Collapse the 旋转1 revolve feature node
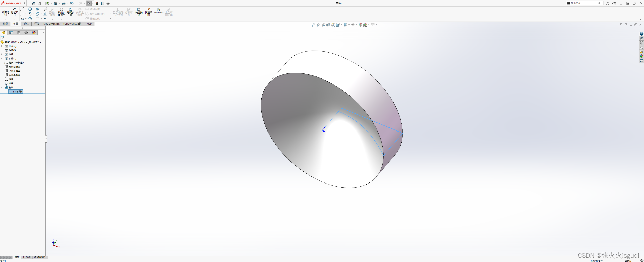 point(2,87)
